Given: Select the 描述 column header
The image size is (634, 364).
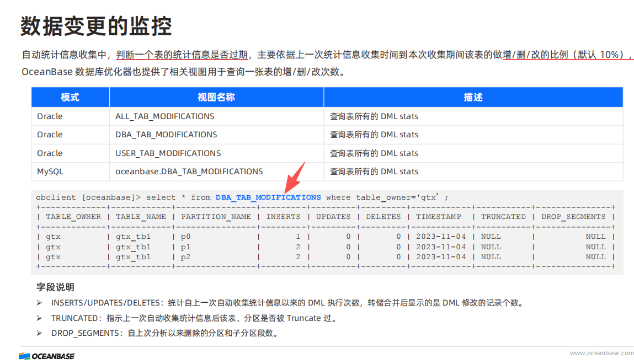Looking at the screenshot, I should (x=473, y=97).
